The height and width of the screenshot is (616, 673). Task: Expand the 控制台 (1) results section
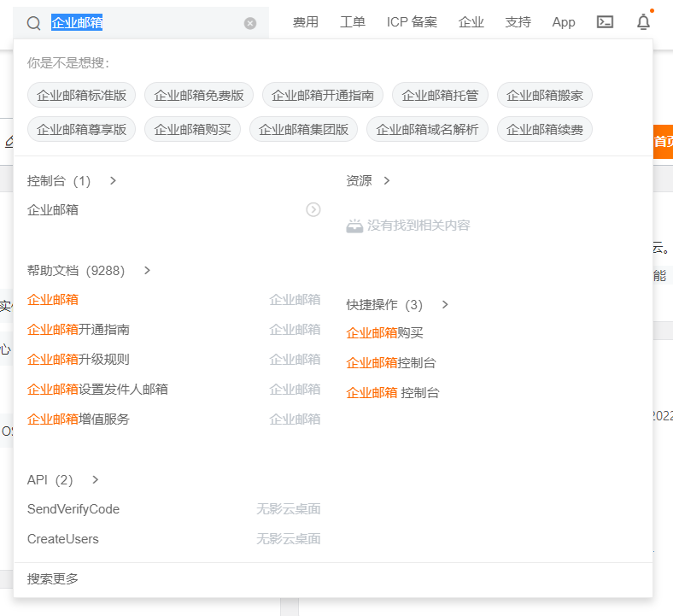(113, 181)
